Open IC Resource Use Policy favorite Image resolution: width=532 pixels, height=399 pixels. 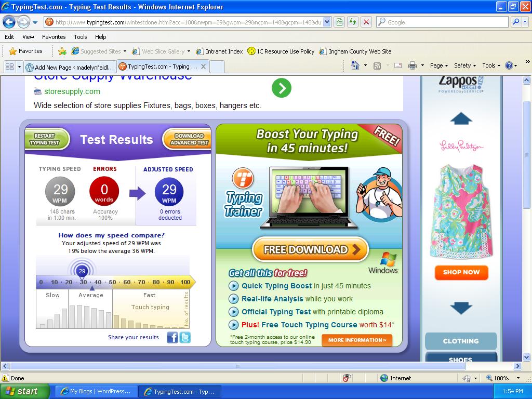coord(281,51)
